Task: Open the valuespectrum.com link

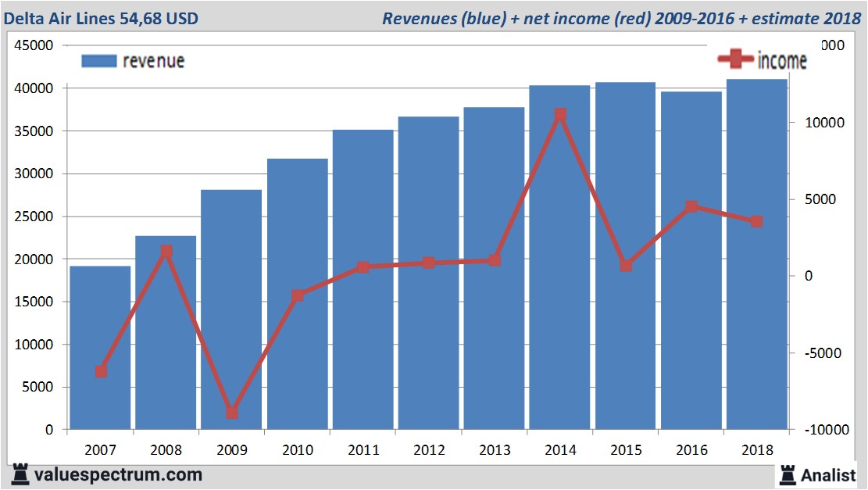Action: coord(118,474)
